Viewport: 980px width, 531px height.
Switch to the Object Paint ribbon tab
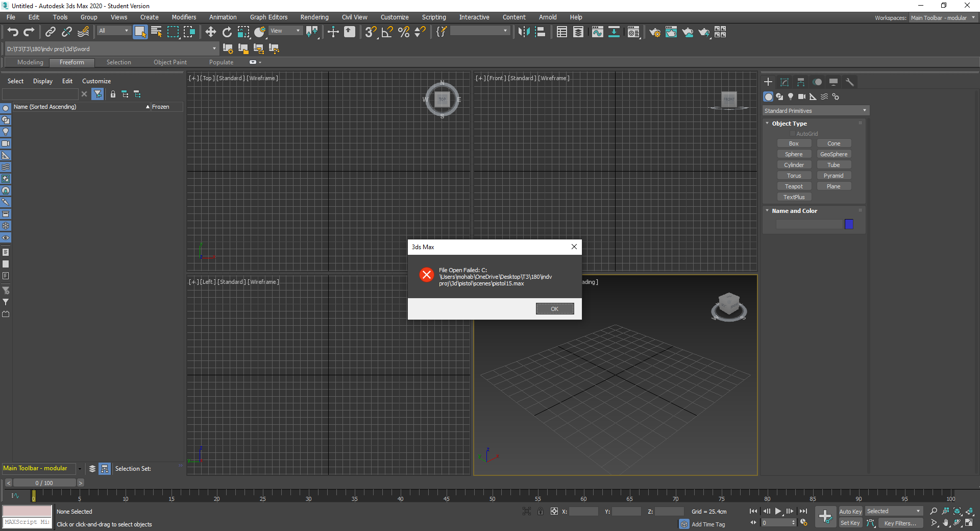(x=170, y=62)
